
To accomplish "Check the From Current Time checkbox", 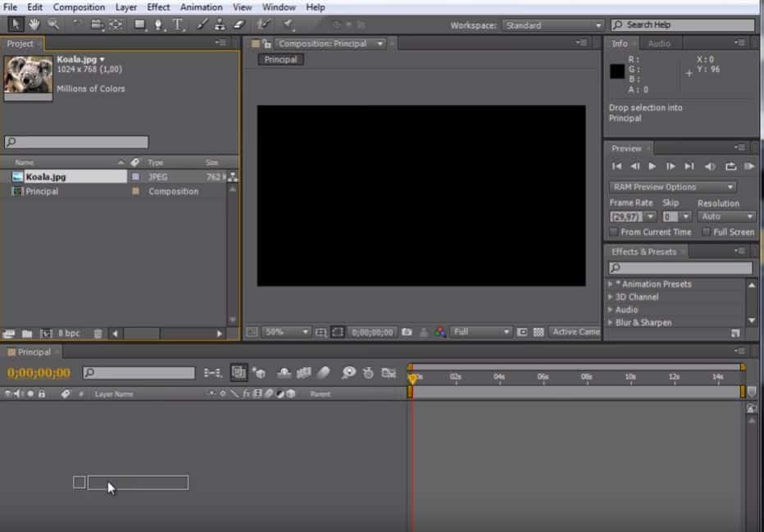I will point(614,232).
